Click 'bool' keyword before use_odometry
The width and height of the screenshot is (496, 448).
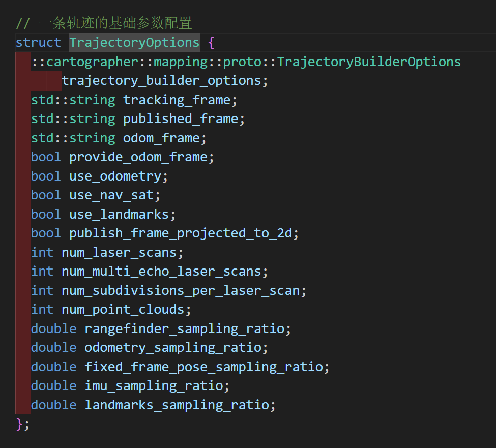[46, 176]
